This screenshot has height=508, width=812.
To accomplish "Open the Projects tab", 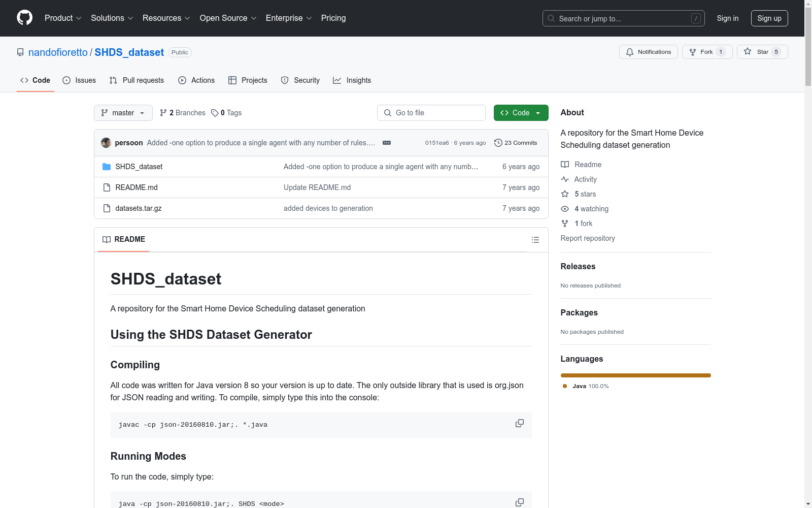I will [x=248, y=80].
